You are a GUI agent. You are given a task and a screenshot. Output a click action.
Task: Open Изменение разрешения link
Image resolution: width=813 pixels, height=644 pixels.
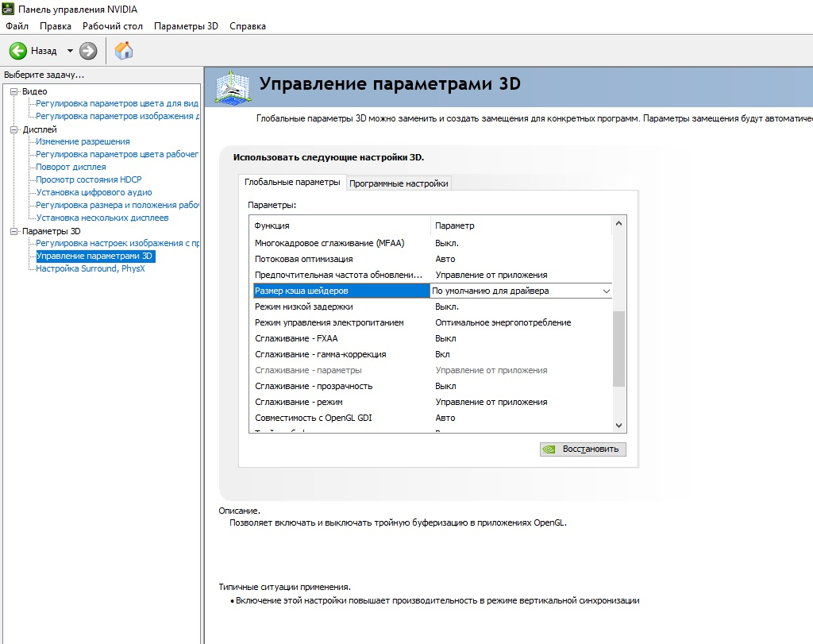coord(83,141)
